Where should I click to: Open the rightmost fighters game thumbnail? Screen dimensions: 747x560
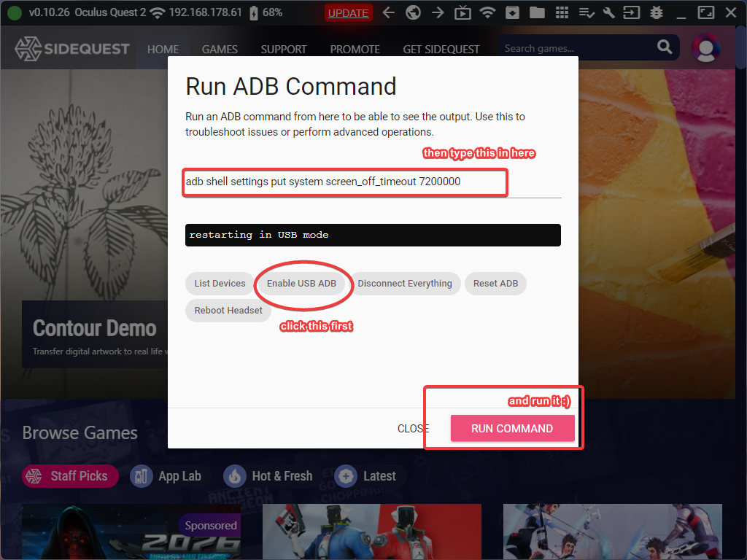613,532
